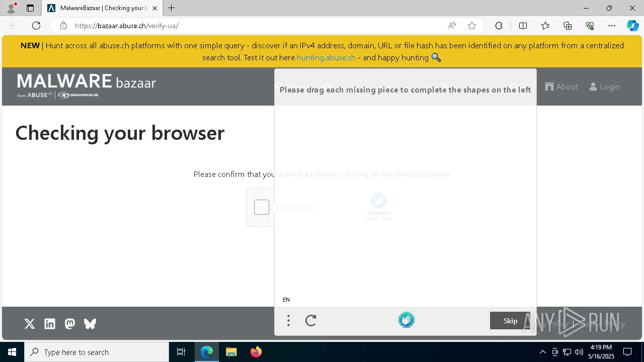
Task: Open the tab actions menu
Action: 30,8
